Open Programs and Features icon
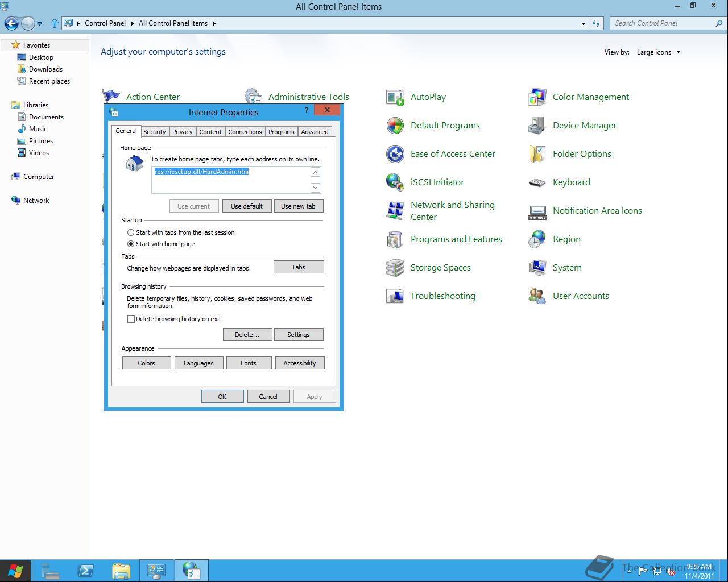Image resolution: width=728 pixels, height=582 pixels. (x=395, y=239)
